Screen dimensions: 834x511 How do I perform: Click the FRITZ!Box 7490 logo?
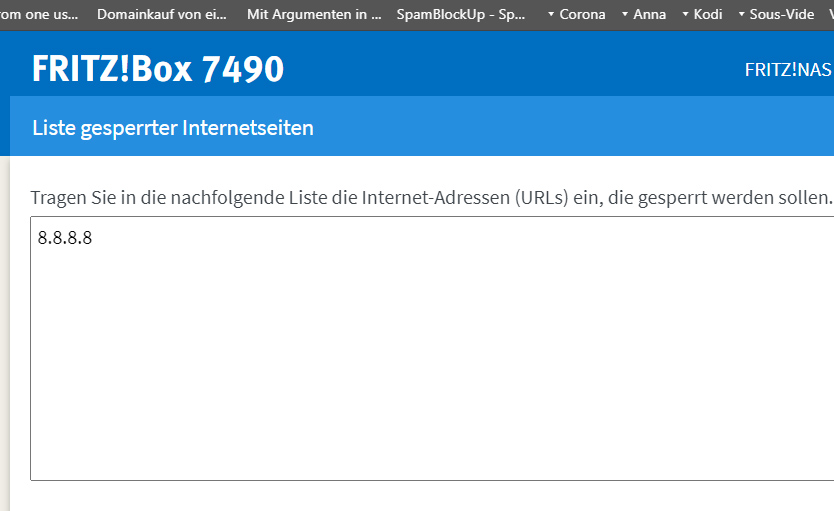coord(158,68)
